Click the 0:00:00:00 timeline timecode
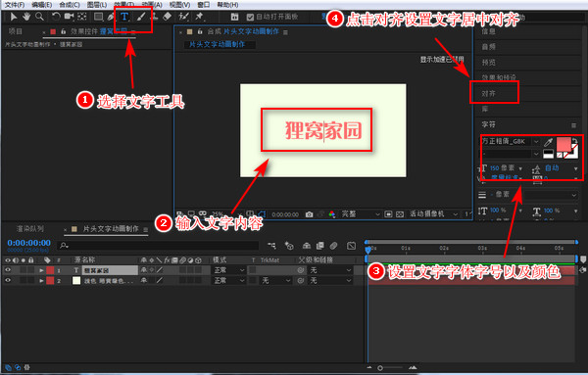This screenshot has width=588, height=375. click(x=28, y=243)
